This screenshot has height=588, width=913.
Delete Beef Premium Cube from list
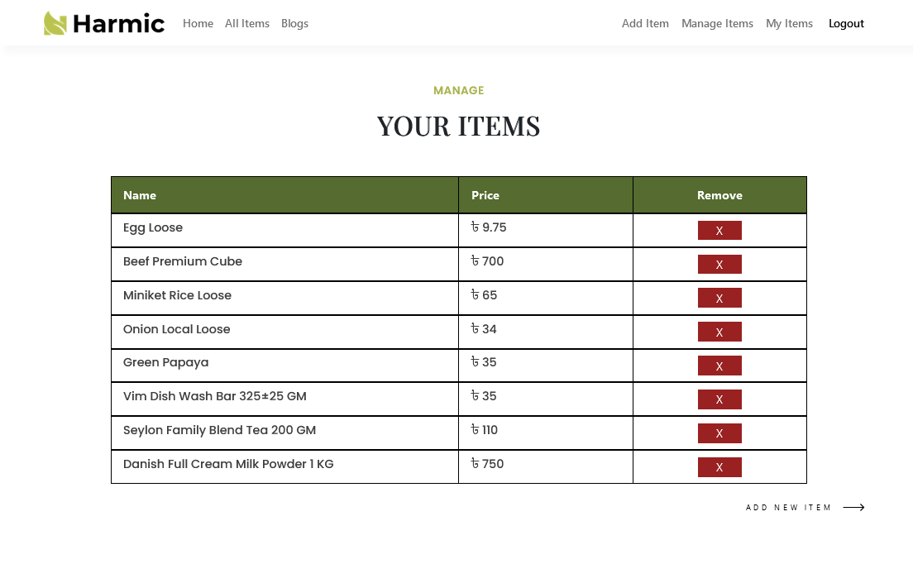click(719, 265)
